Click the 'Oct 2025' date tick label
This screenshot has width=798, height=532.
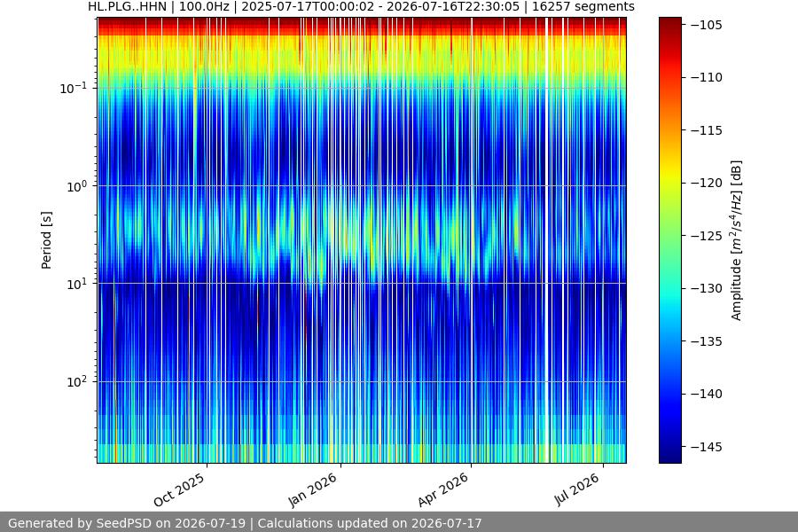pos(179,489)
